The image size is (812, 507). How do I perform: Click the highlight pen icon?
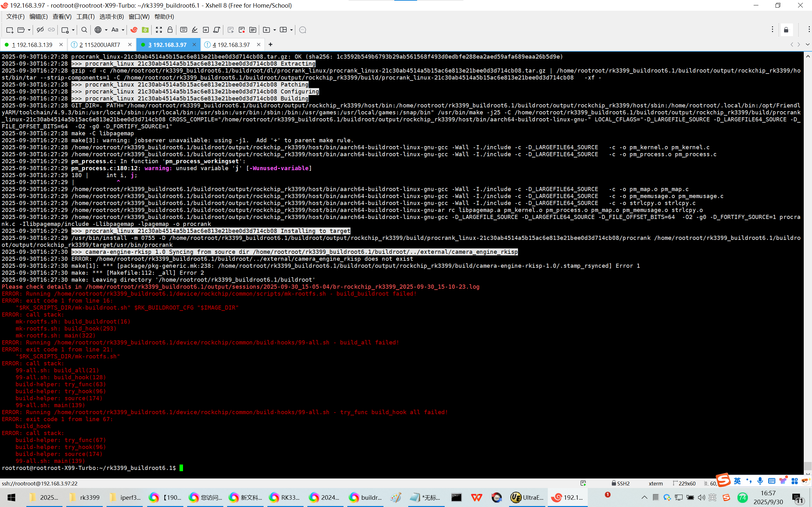coord(195,30)
